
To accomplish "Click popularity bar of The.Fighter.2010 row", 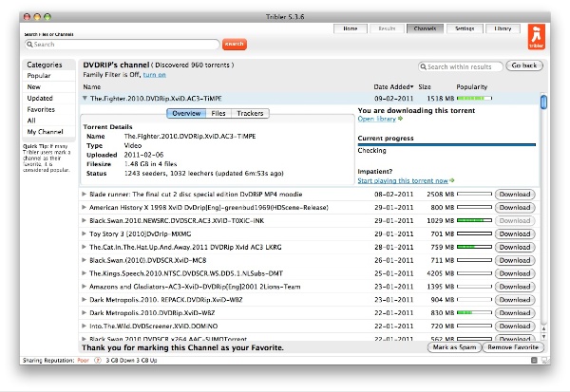I will (x=474, y=98).
